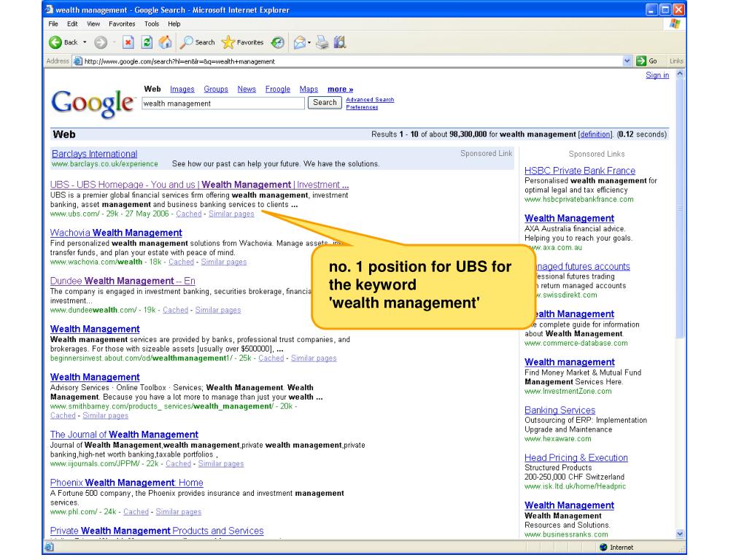
Task: Refresh the page using toolbar icon
Action: pos(147,42)
